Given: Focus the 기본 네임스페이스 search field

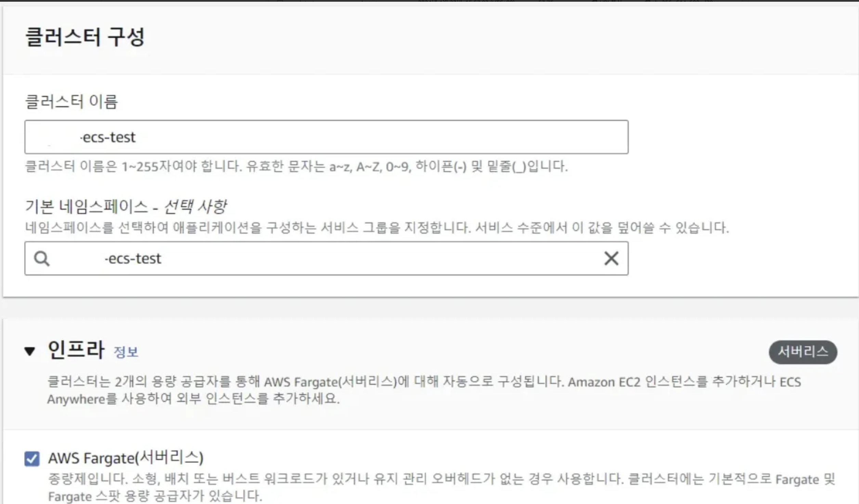Looking at the screenshot, I should (326, 258).
